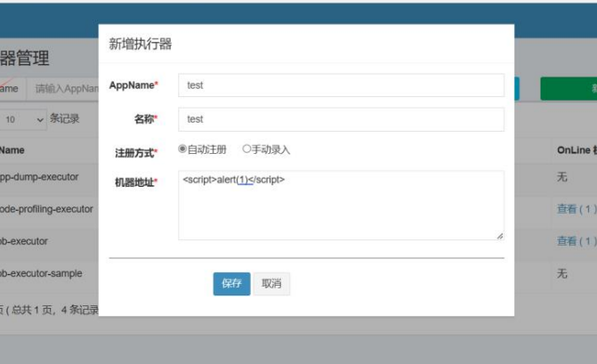This screenshot has width=597, height=364.
Task: Click the green add button in background
Action: coord(569,89)
